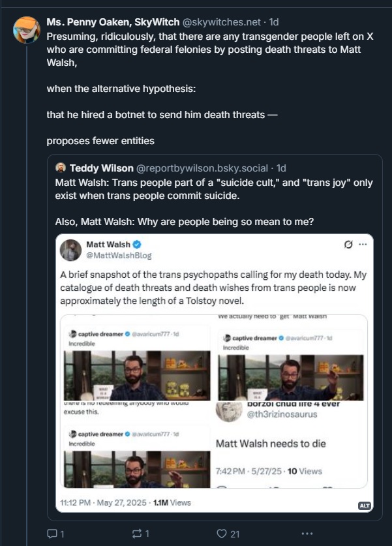
Task: Open Ms. Penny Oaken, SkyWitch display name
Action: point(113,22)
